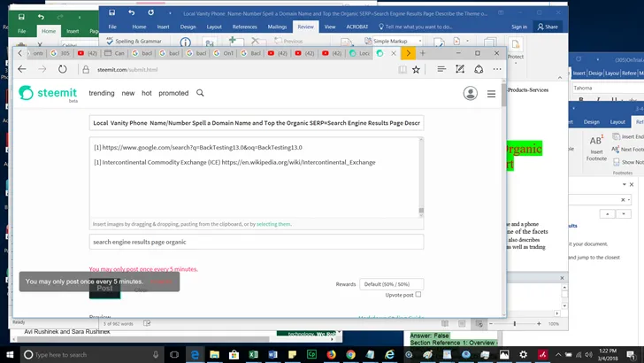Click the selecting them image upload link
This screenshot has height=363, width=644.
click(273, 224)
